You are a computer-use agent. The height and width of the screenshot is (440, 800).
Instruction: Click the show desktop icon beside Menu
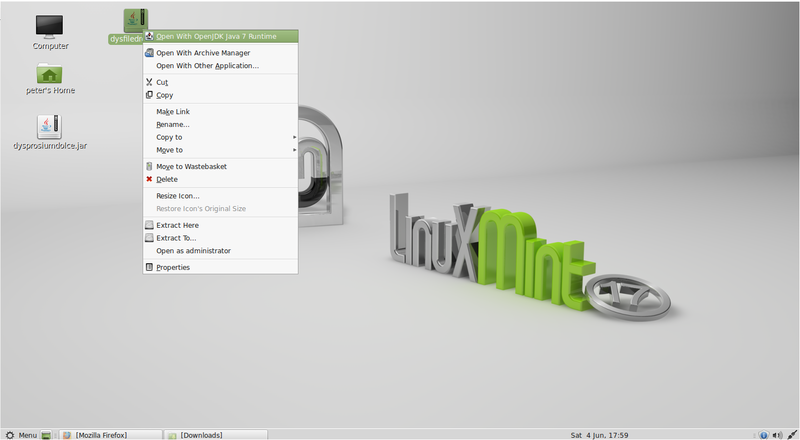pyautogui.click(x=46, y=435)
